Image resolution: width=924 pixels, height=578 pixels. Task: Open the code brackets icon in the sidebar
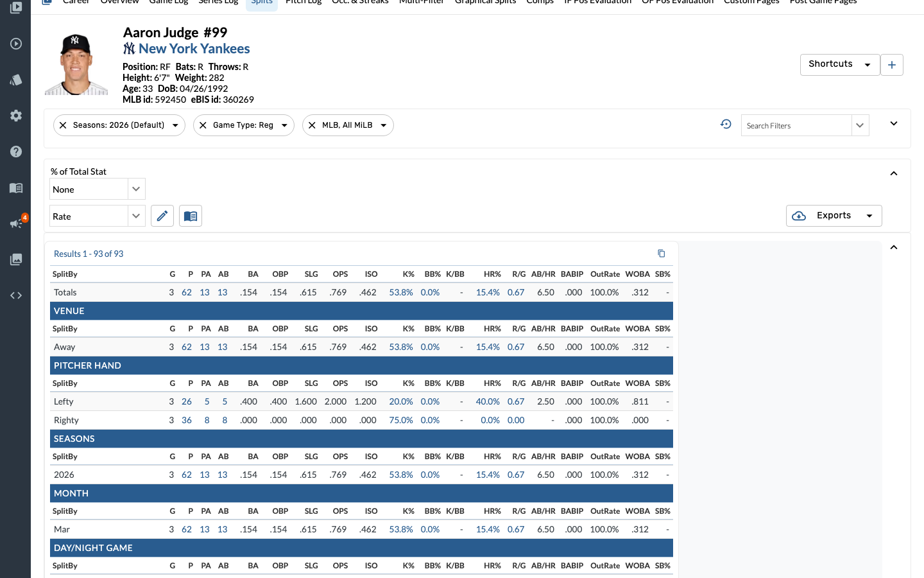(x=16, y=295)
